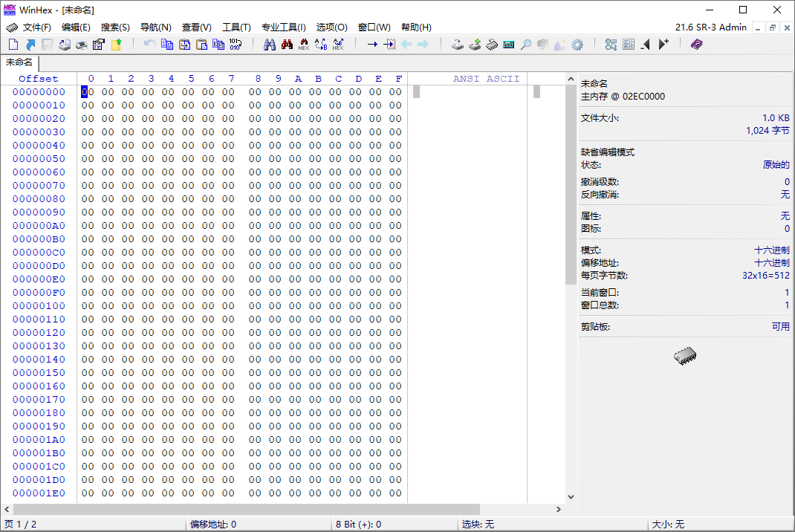Select the 未命名 document tab
This screenshot has width=795, height=532.
coord(19,63)
